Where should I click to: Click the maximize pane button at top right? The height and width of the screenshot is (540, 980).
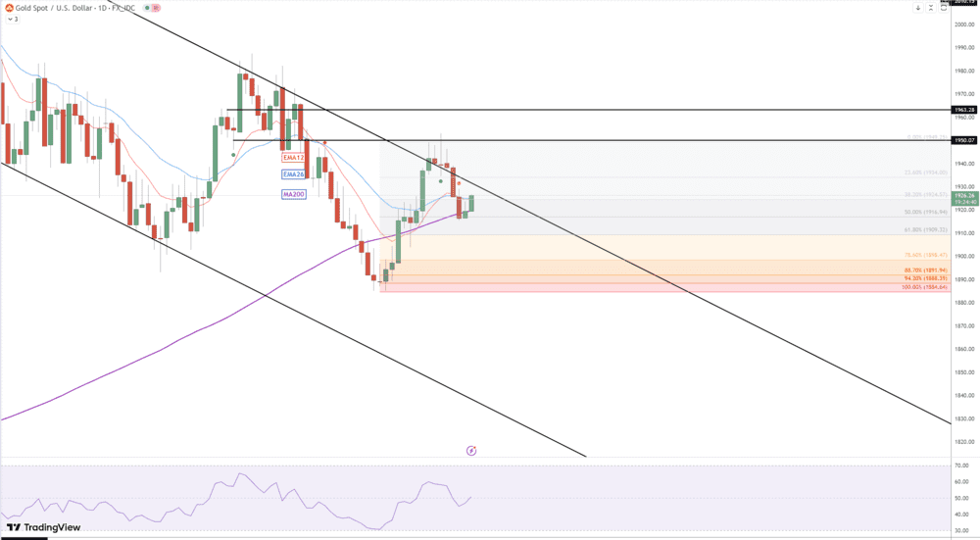[943, 8]
